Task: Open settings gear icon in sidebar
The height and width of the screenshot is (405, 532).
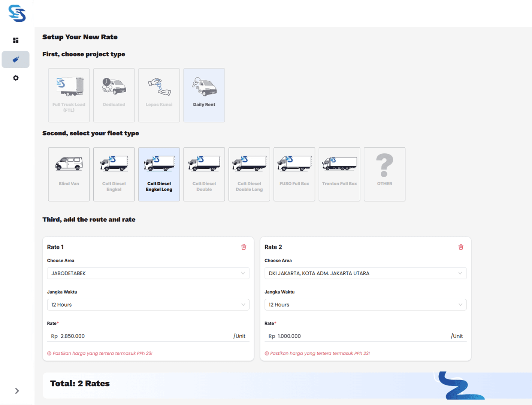Action: pos(16,78)
